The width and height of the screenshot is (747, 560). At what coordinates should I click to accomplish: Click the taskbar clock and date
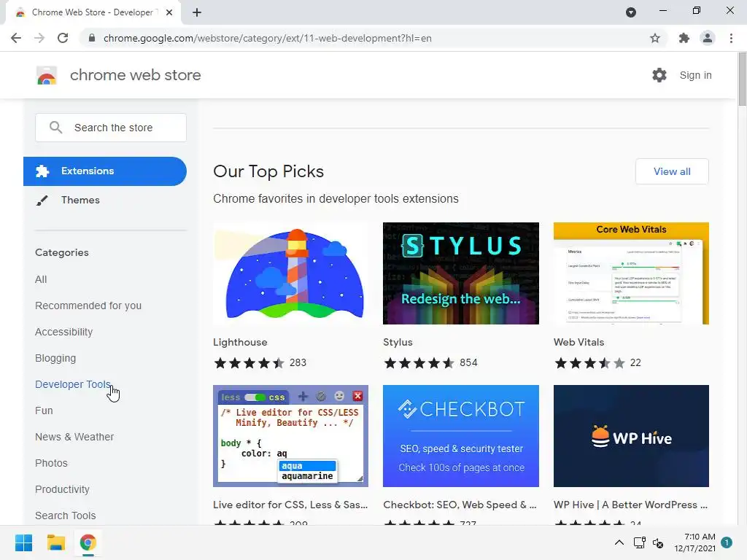(695, 542)
